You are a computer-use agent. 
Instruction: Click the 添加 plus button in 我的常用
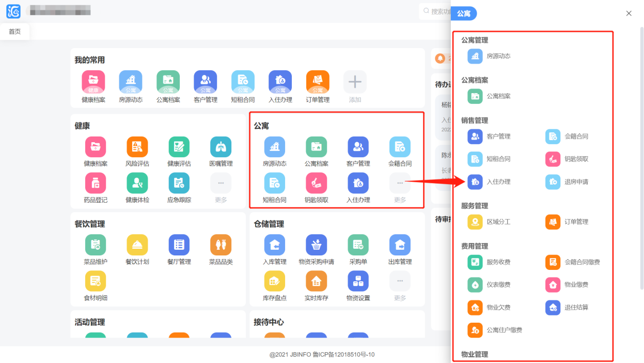pyautogui.click(x=354, y=82)
